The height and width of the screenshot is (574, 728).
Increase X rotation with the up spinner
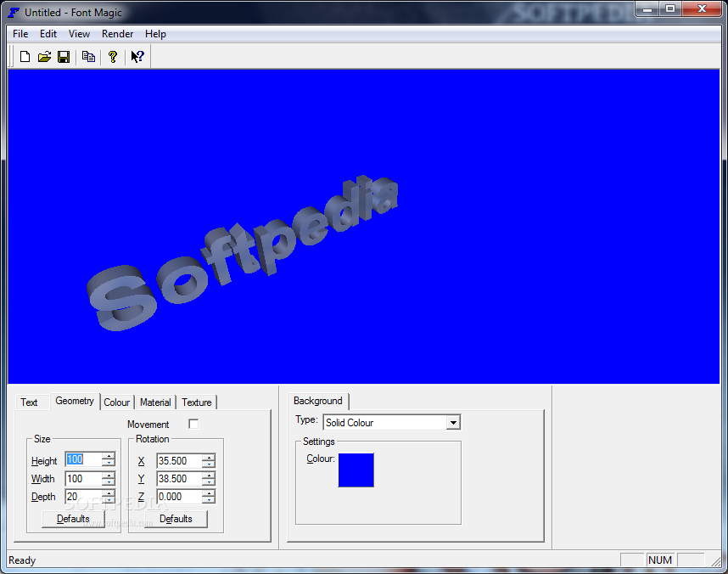coord(209,458)
